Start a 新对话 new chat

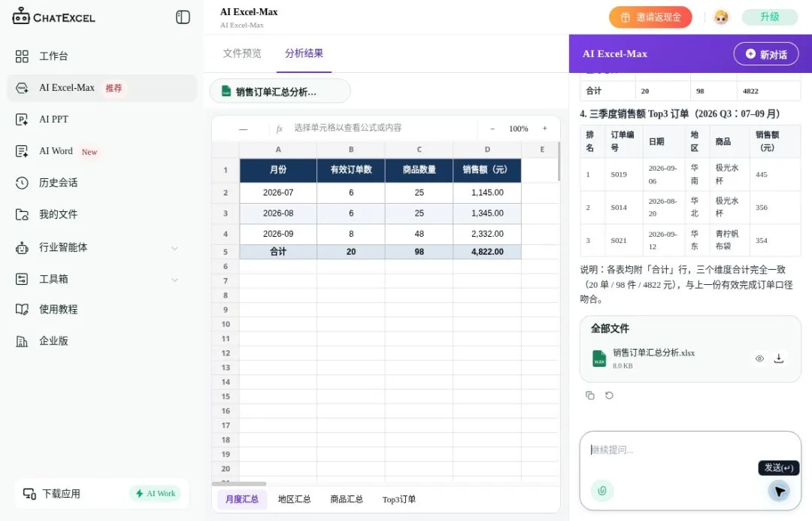(x=766, y=54)
